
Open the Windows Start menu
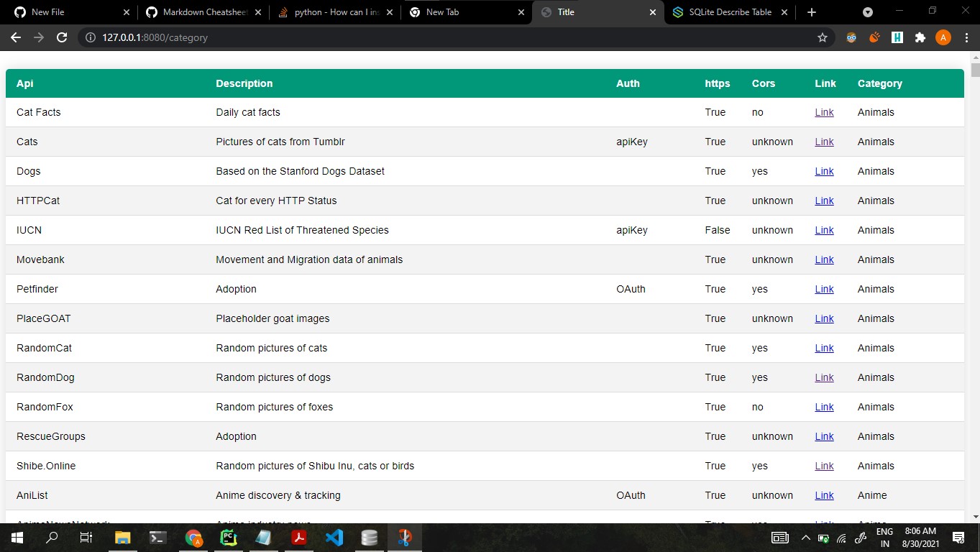coord(17,537)
